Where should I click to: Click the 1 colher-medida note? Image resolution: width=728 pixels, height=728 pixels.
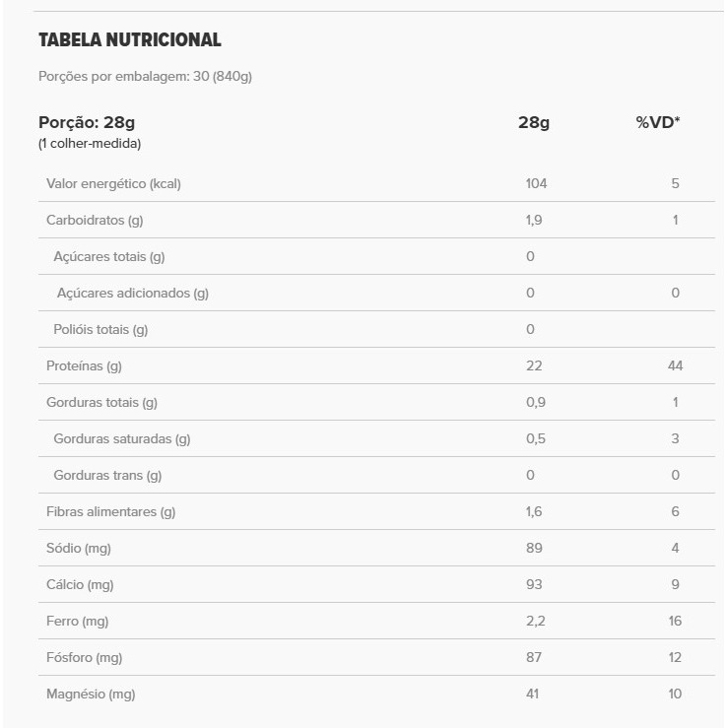coord(90,144)
